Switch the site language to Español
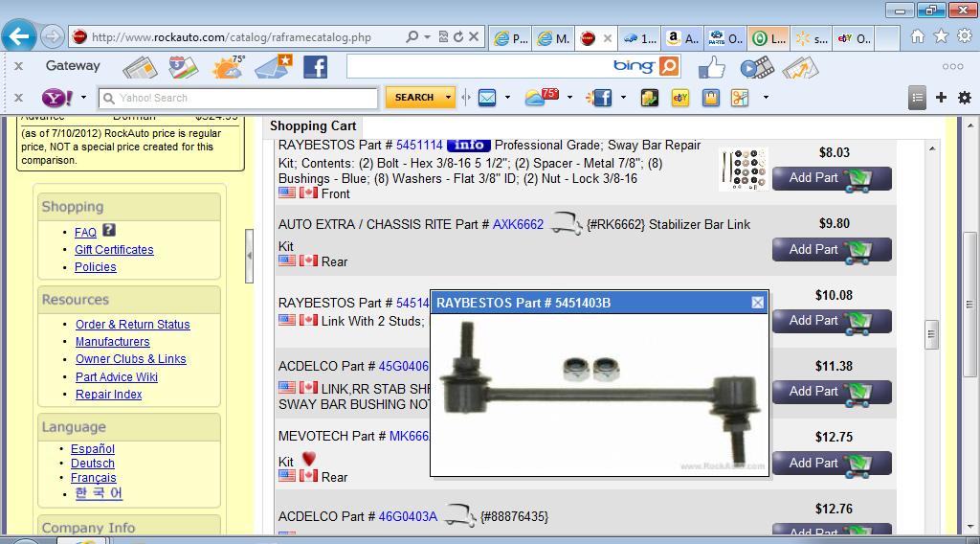This screenshot has width=980, height=544. pyautogui.click(x=93, y=449)
